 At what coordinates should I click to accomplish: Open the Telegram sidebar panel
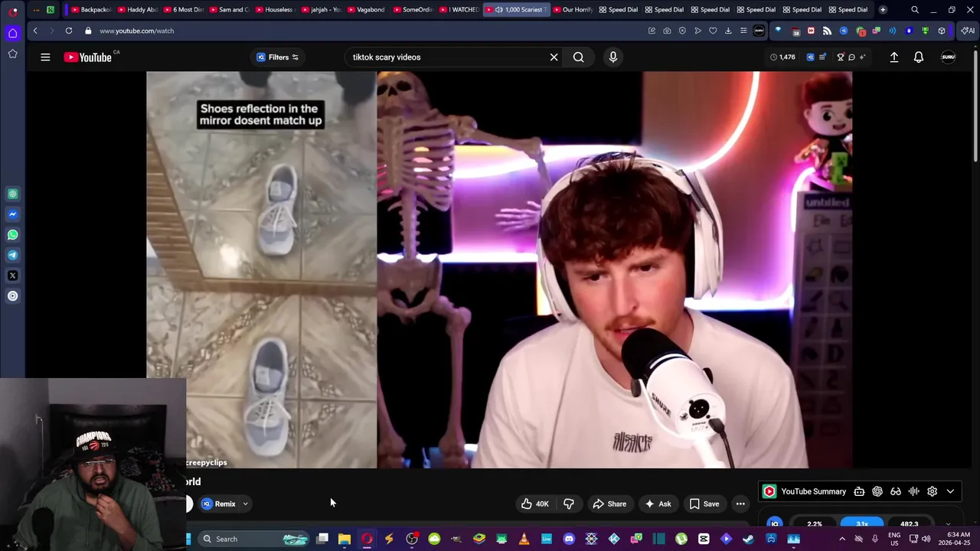coord(12,255)
